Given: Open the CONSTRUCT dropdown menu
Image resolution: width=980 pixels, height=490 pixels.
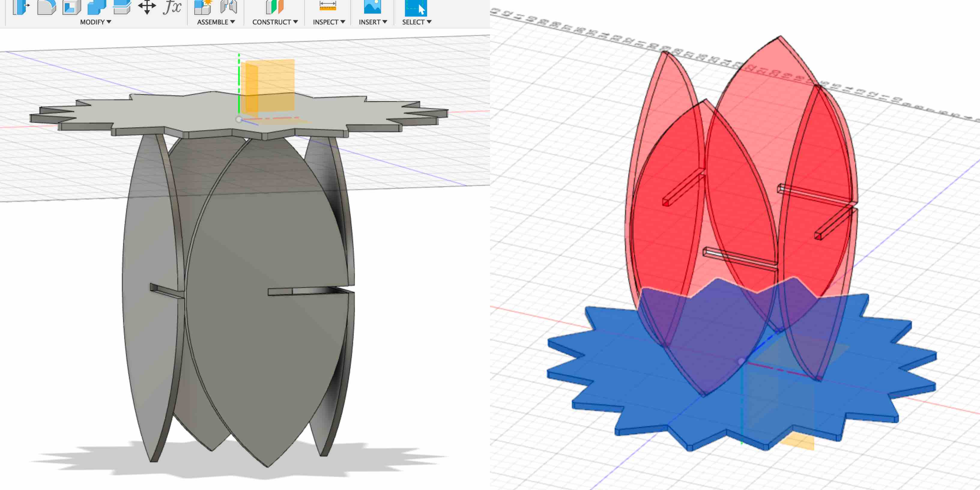Looking at the screenshot, I should 275,22.
